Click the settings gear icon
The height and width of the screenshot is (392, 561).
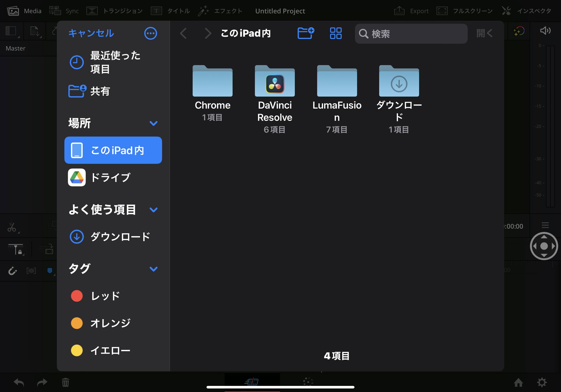(542, 382)
